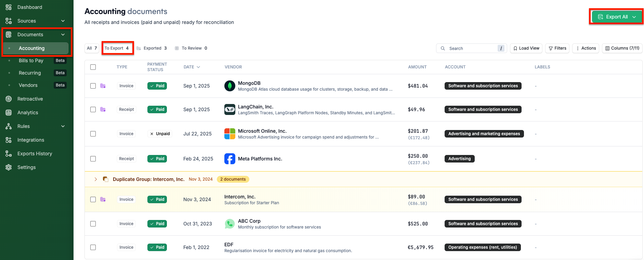Expand the Intercom duplicate group
644x260 pixels.
pos(96,179)
